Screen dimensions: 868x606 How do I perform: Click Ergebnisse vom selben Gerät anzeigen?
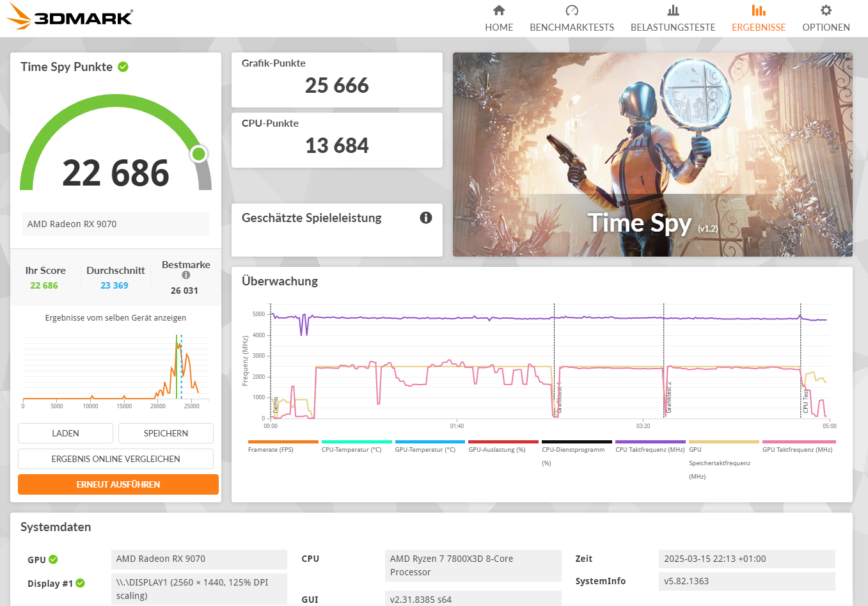point(116,317)
